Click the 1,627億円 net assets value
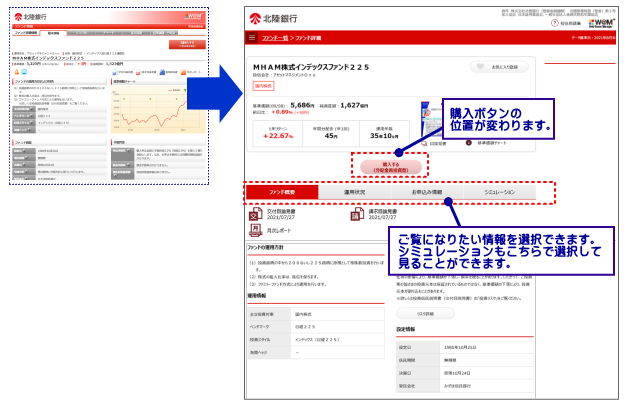The width and height of the screenshot is (629, 408). click(354, 105)
